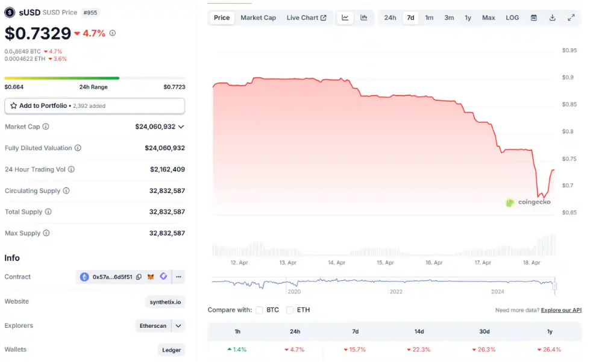
Task: Click the 0.0004622 ETH price text
Action: (x=25, y=59)
